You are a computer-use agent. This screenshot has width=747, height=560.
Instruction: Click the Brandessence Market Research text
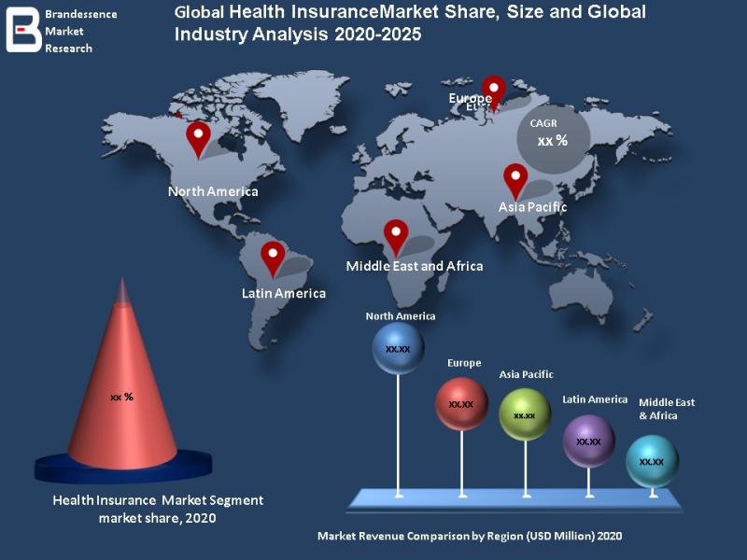tap(80, 31)
